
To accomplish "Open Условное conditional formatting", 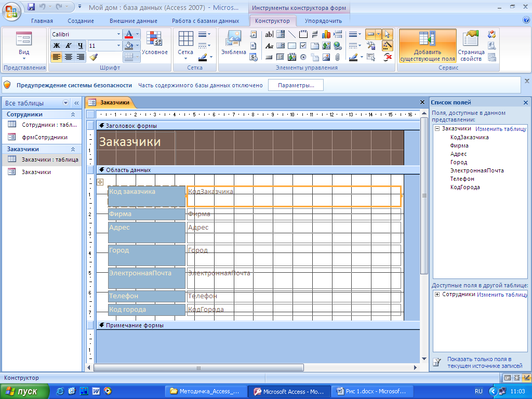I will pos(154,43).
